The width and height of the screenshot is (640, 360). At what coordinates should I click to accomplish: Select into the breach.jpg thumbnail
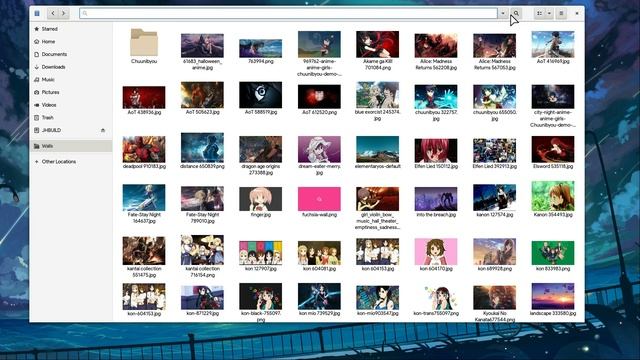tap(436, 199)
